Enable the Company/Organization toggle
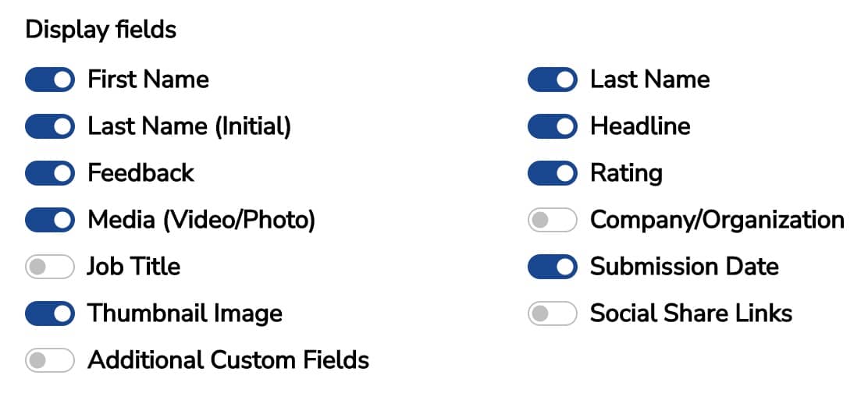Viewport: 868px width, 393px height. click(553, 220)
